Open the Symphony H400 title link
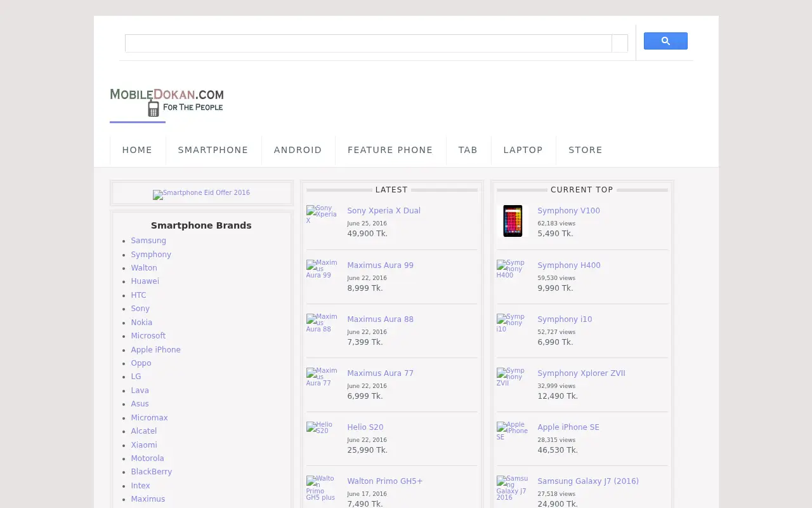The height and width of the screenshot is (508, 812). click(569, 265)
